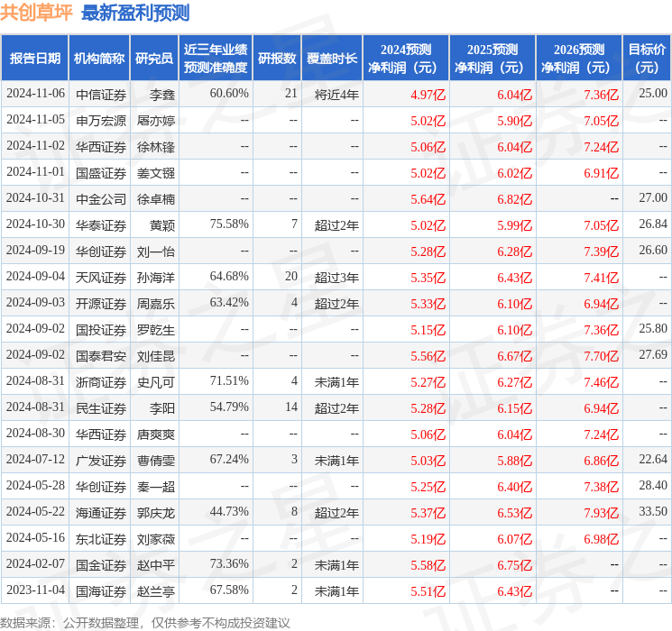Click researcher name 刘家薇
672x631 pixels.
pyautogui.click(x=155, y=538)
